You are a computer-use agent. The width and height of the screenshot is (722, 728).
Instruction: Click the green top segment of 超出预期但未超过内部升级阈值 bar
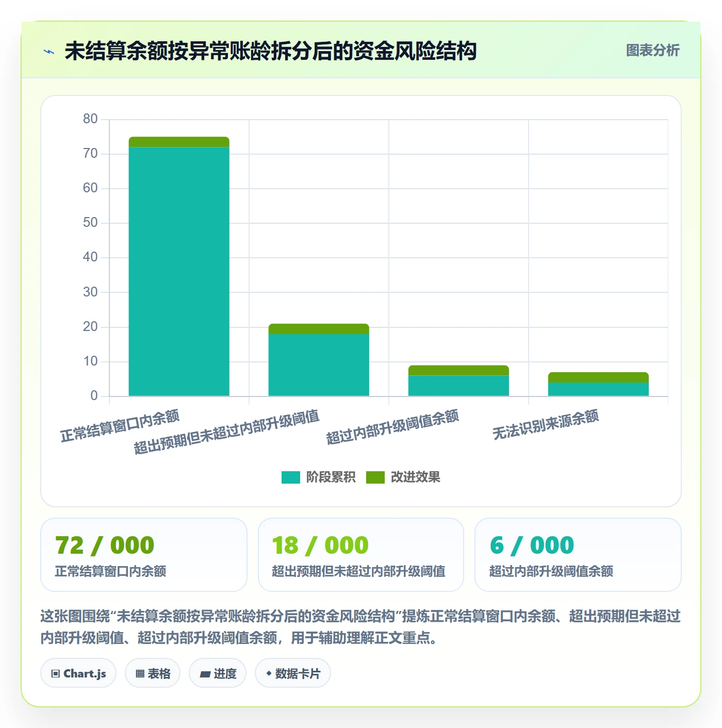tap(319, 329)
